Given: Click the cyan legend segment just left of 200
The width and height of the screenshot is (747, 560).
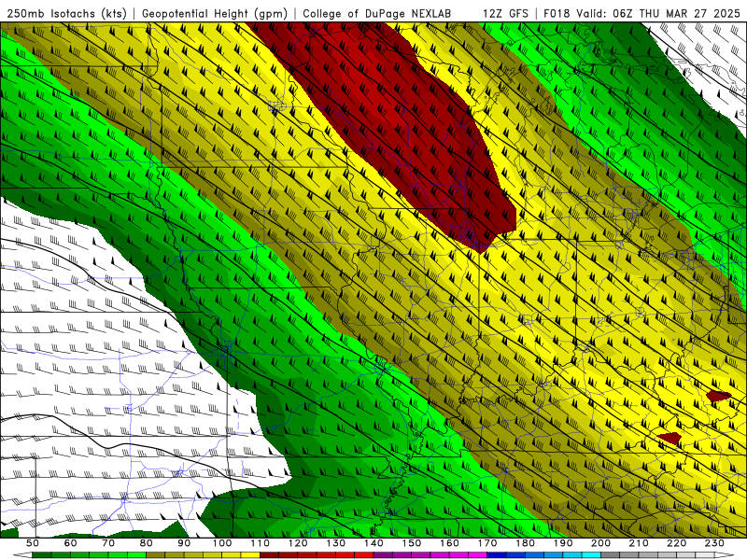Looking at the screenshot, I should click(591, 555).
